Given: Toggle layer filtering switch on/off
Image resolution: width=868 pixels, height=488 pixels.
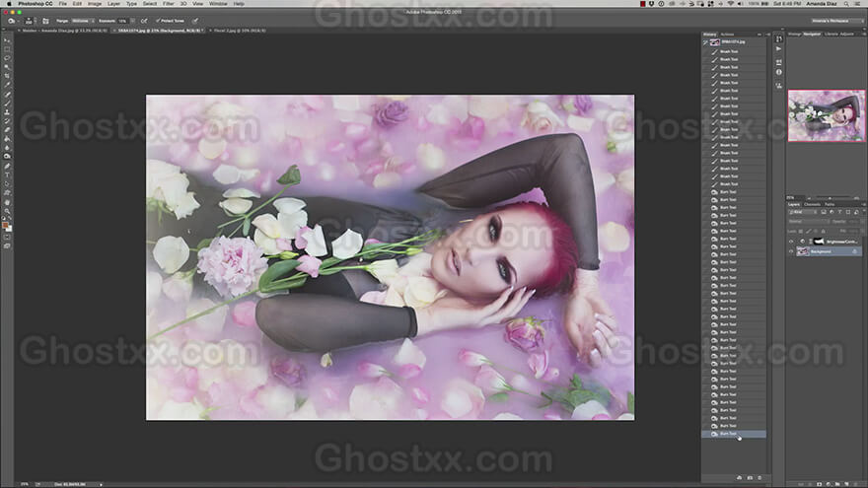Looking at the screenshot, I should [x=863, y=212].
